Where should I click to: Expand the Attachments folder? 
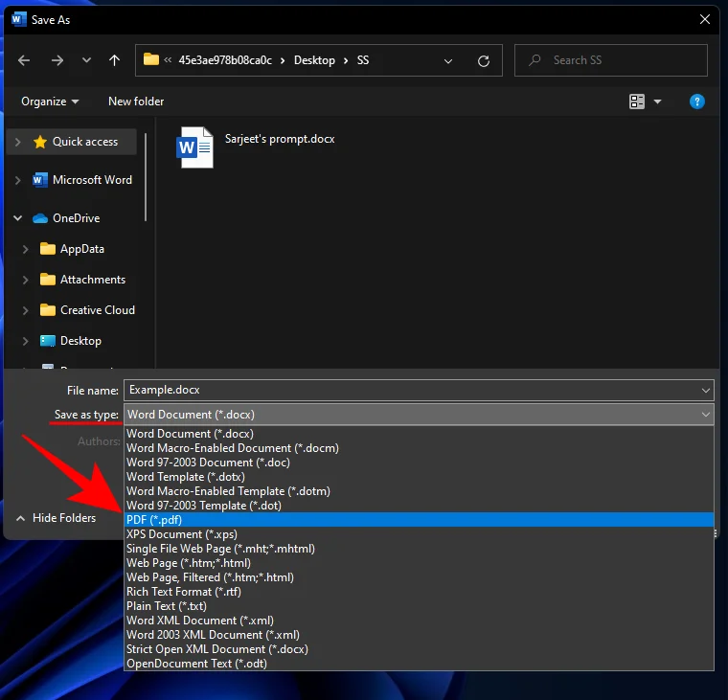click(x=25, y=280)
